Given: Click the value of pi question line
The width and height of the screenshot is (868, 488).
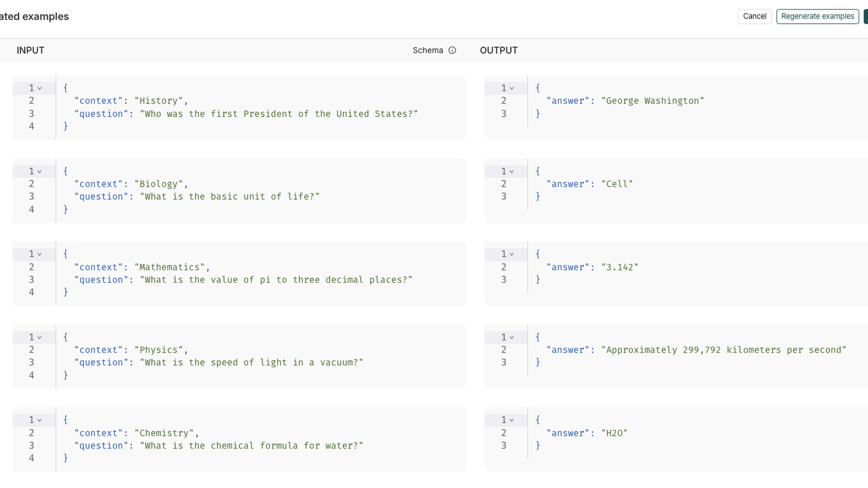Looking at the screenshot, I should [243, 280].
